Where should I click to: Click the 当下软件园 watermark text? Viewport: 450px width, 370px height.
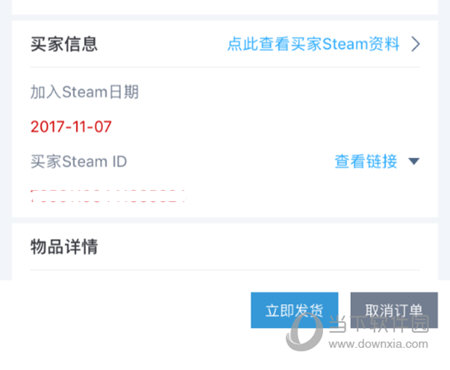coord(379,324)
